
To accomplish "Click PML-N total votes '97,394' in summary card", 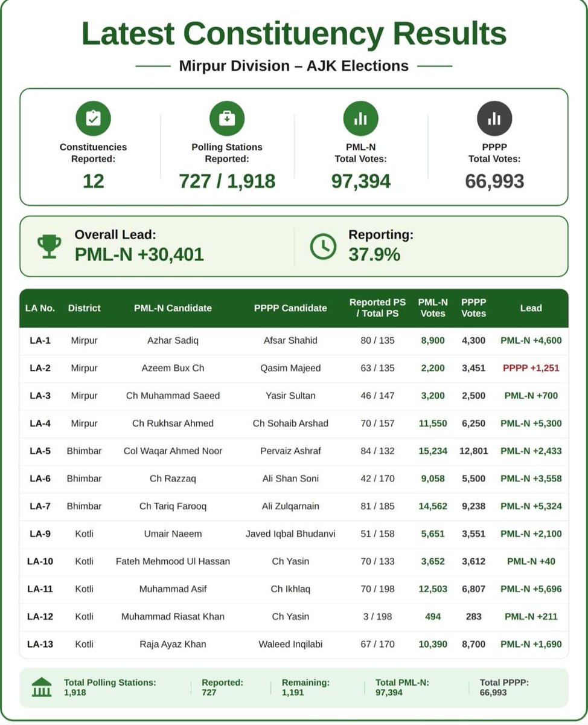I will (x=360, y=181).
